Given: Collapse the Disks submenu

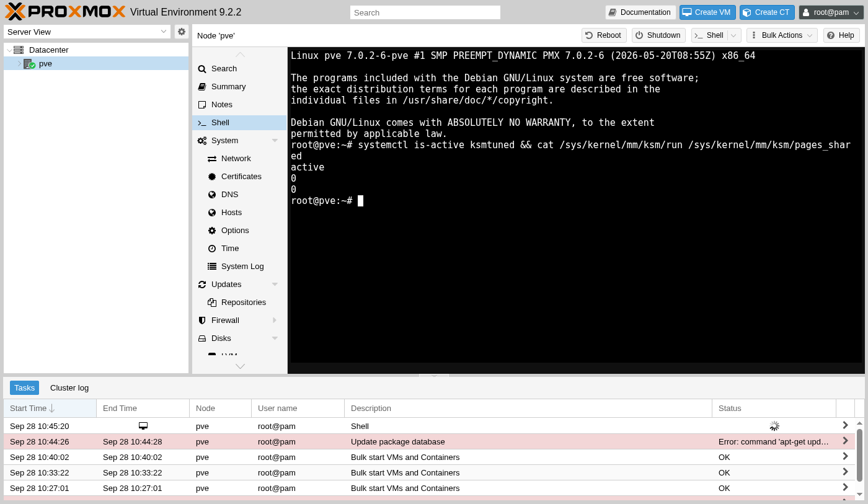Looking at the screenshot, I should click(275, 338).
